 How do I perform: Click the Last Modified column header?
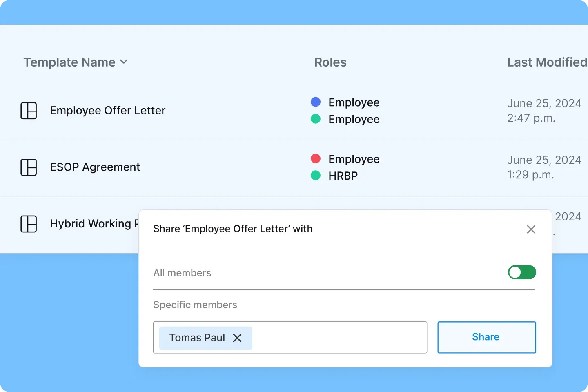coord(547,62)
